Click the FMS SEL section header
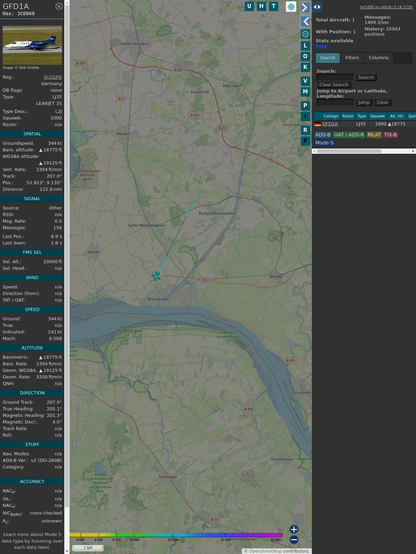This screenshot has height=554, width=416. pyautogui.click(x=32, y=253)
